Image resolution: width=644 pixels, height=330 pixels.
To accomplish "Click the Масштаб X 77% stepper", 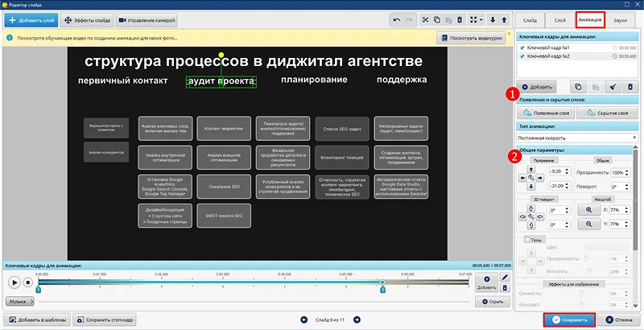I will tap(619, 210).
